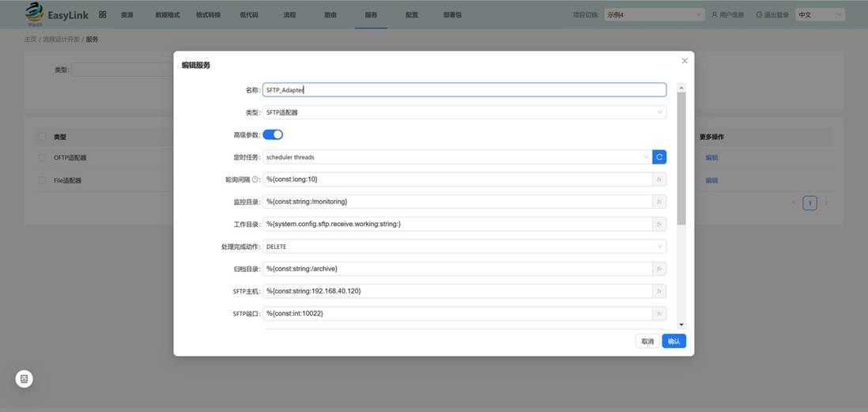The width and height of the screenshot is (868, 412).
Task: Toggle the 高级参数 switch off
Action: [273, 134]
